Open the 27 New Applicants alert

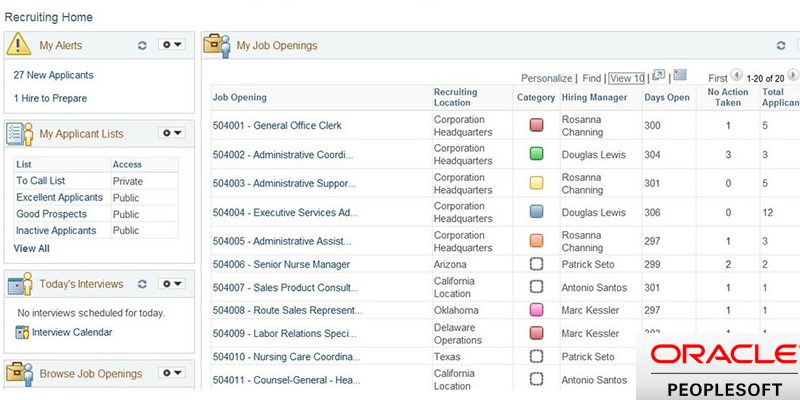tap(54, 75)
